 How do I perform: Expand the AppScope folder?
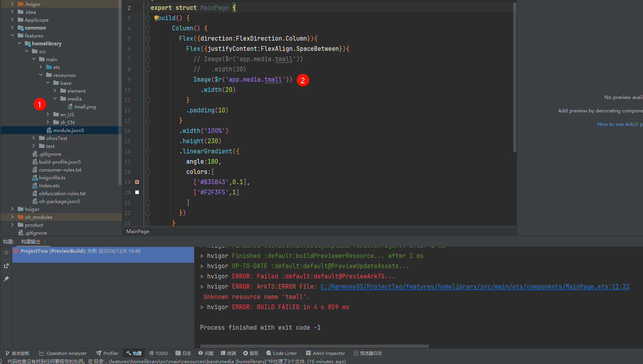(12, 20)
